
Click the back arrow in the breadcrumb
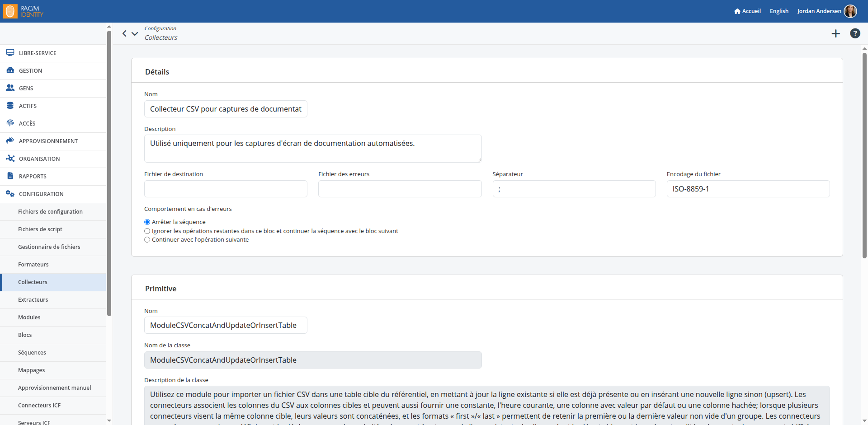(124, 33)
